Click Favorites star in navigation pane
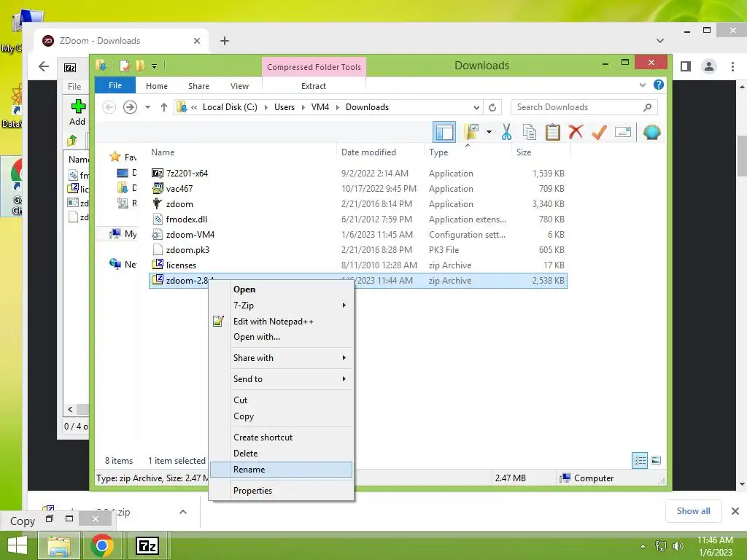 click(x=115, y=157)
